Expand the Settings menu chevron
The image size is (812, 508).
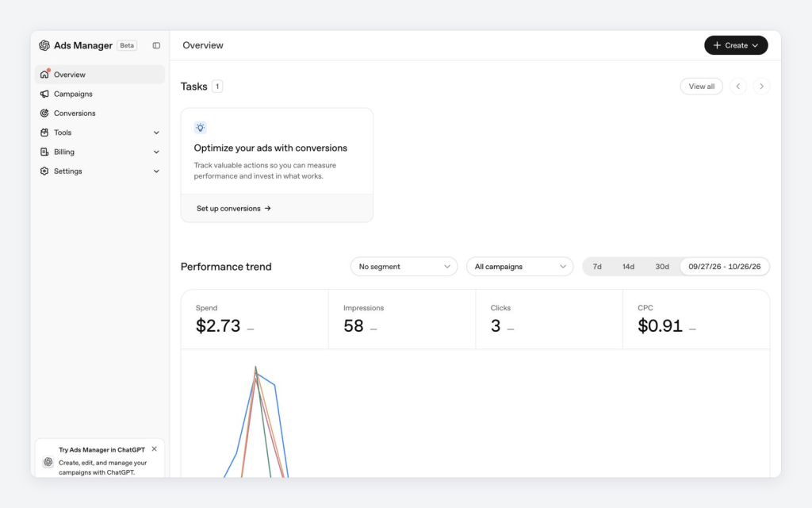[156, 171]
